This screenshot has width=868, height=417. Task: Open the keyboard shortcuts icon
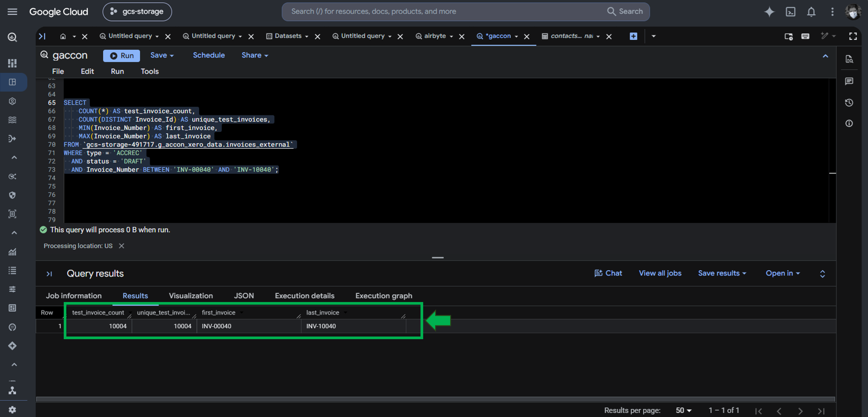pos(805,36)
